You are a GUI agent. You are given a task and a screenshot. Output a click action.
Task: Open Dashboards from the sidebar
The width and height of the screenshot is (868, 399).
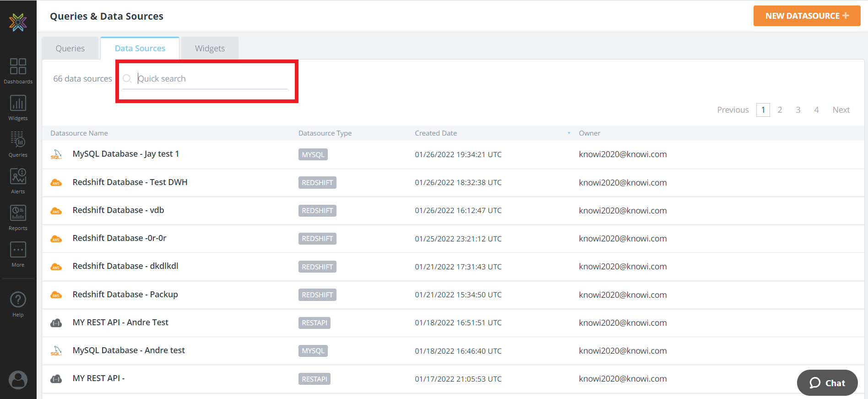18,71
